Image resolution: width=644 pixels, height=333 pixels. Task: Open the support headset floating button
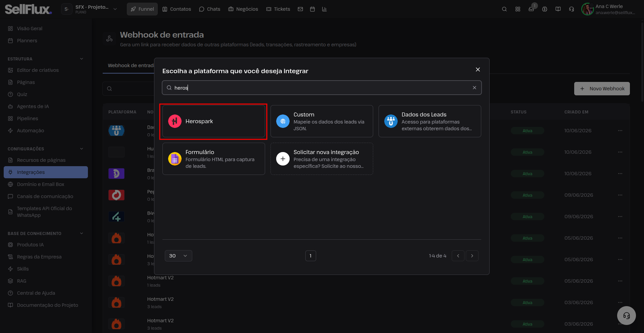[626, 316]
